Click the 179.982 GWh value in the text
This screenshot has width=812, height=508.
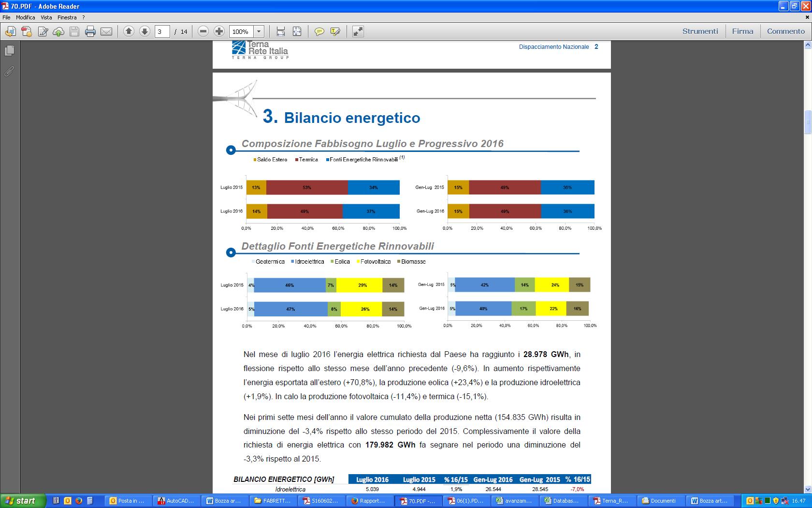pyautogui.click(x=390, y=445)
